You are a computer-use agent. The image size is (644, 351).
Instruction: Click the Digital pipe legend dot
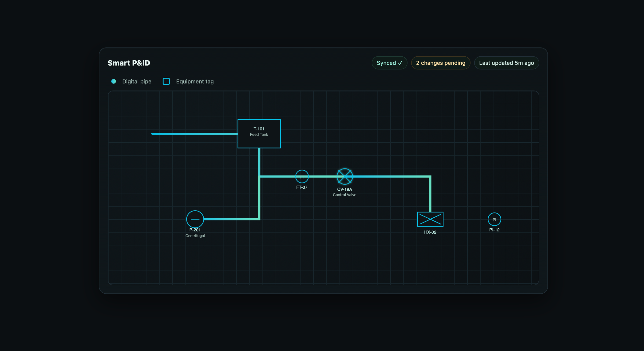[x=113, y=81]
